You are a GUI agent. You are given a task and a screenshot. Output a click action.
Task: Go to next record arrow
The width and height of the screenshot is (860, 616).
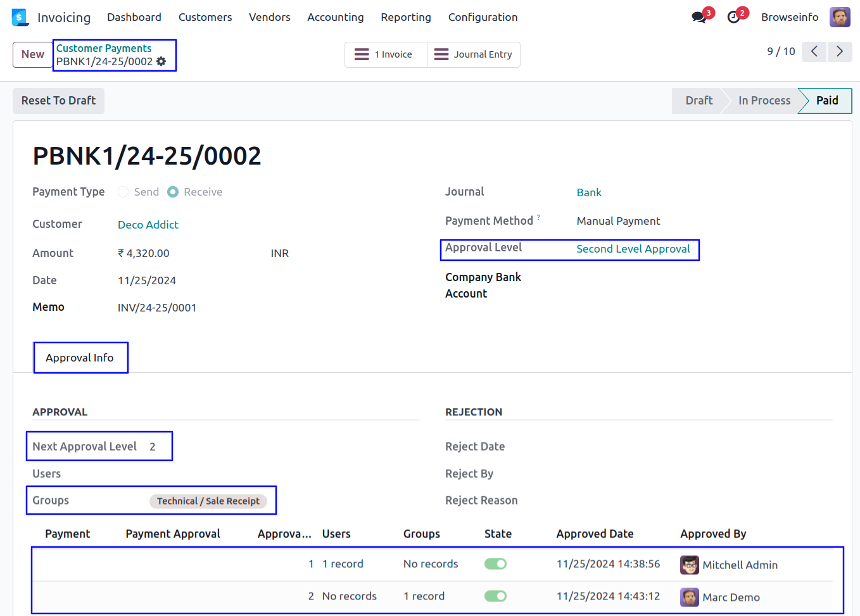840,51
